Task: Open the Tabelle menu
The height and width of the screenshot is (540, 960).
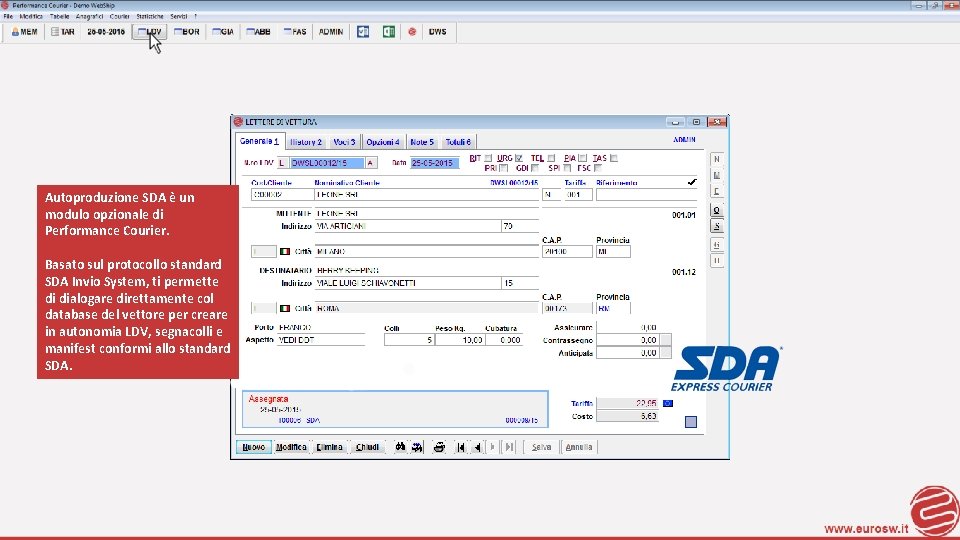Action: tap(59, 17)
